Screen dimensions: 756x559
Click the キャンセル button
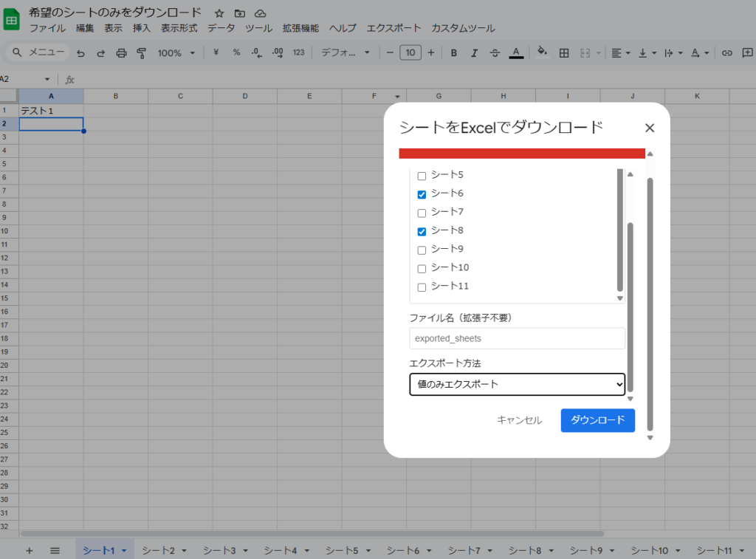click(519, 420)
